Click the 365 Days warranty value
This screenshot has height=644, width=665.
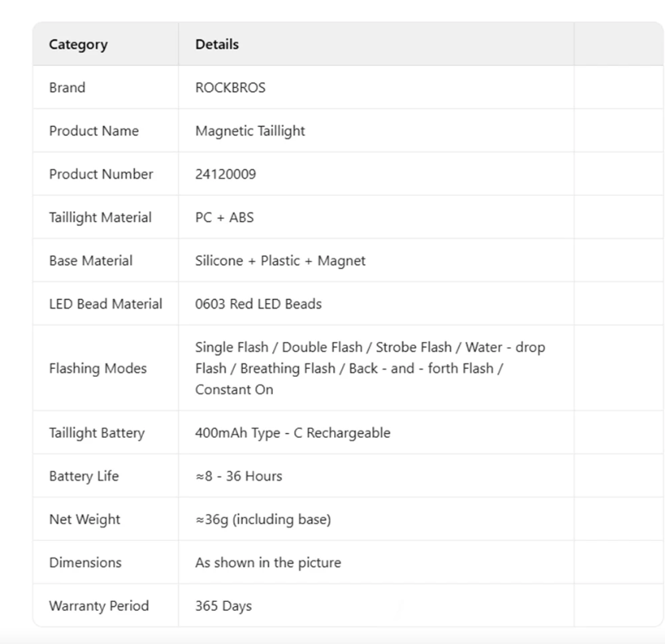pos(223,606)
